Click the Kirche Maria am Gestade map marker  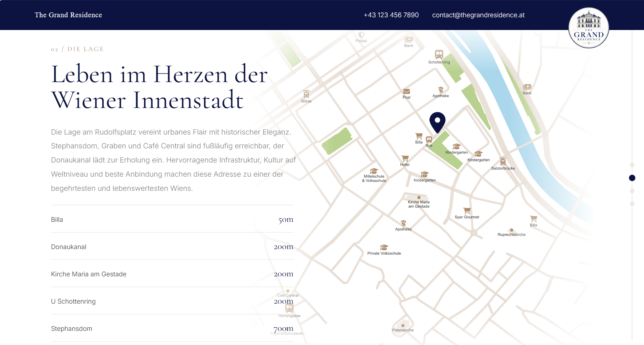(419, 198)
